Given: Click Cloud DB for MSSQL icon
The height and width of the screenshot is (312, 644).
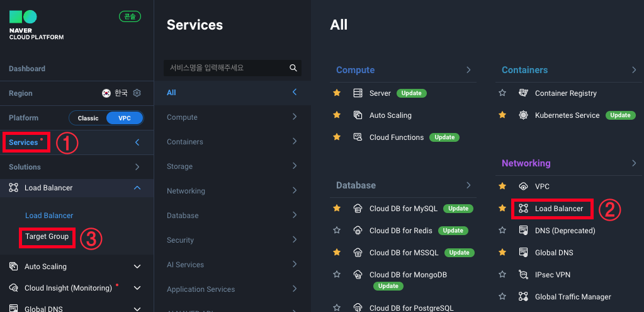Looking at the screenshot, I should coord(358,252).
